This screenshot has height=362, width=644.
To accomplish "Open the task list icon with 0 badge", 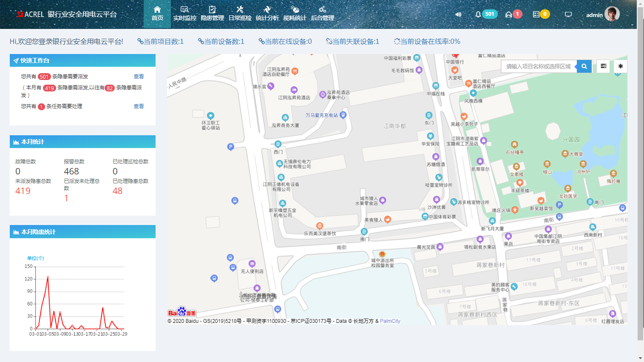I will (x=536, y=14).
